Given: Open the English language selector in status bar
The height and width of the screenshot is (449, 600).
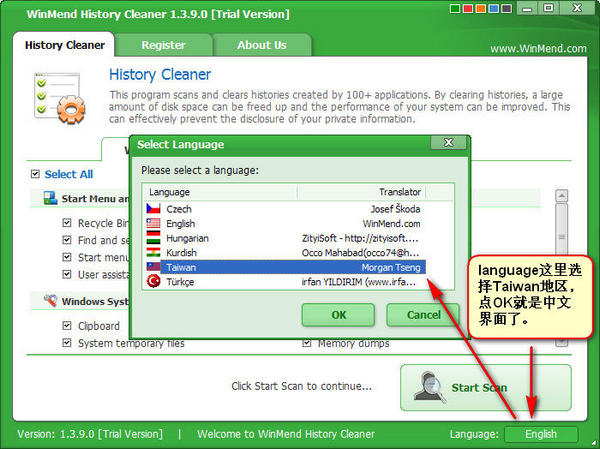Looking at the screenshot, I should 541,434.
